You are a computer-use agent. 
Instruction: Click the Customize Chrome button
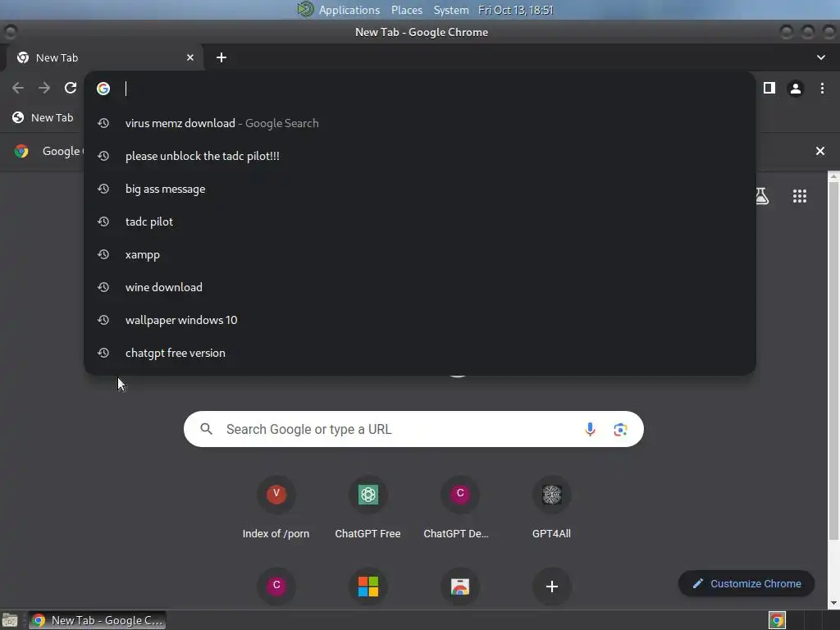tap(746, 583)
